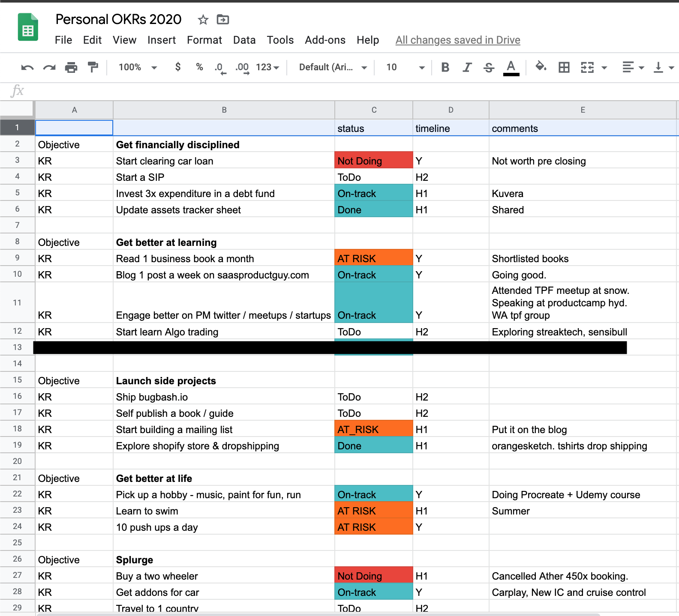Select 'Ship bugbash.io' cell
Image resolution: width=679 pixels, height=616 pixels.
coord(224,396)
